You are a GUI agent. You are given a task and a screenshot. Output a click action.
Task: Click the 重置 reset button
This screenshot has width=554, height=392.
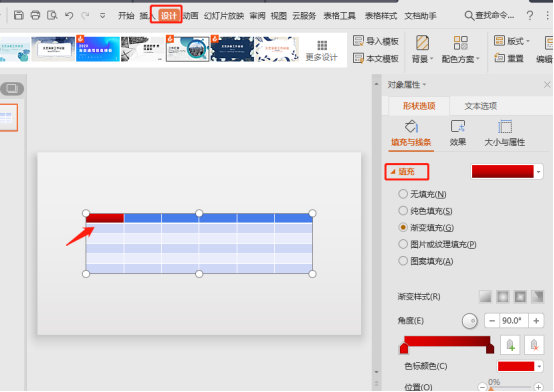click(x=509, y=58)
